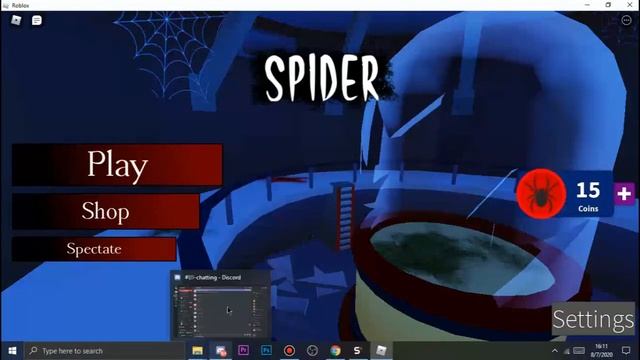The height and width of the screenshot is (360, 640).
Task: Launch Adobe Photoshop from the taskbar
Action: click(x=266, y=351)
